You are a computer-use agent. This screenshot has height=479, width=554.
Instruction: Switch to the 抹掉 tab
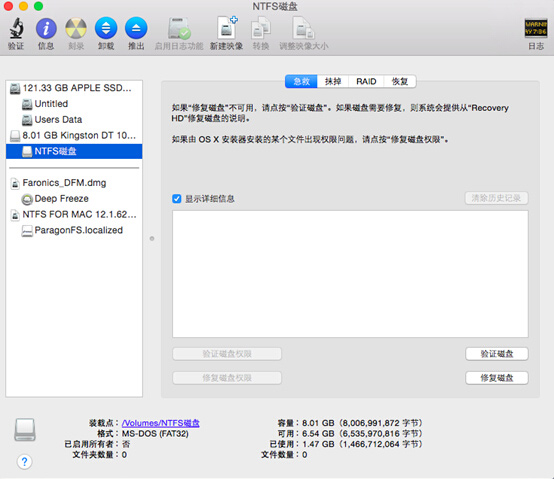333,82
